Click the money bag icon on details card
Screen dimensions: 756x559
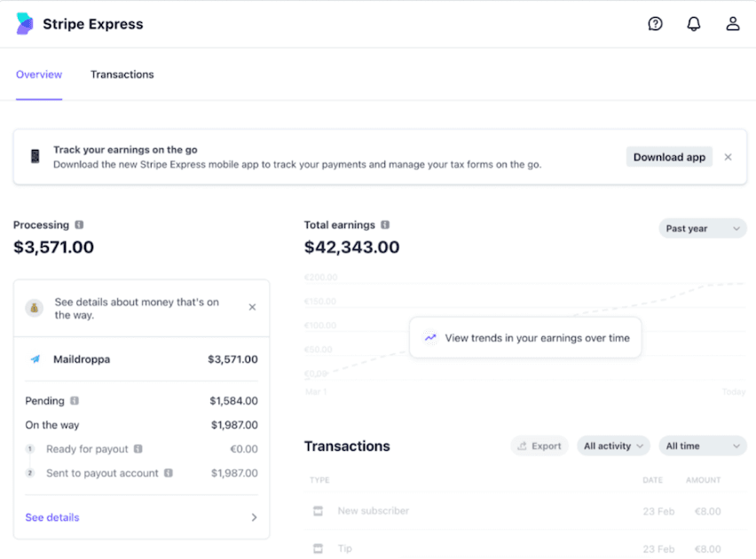(34, 307)
